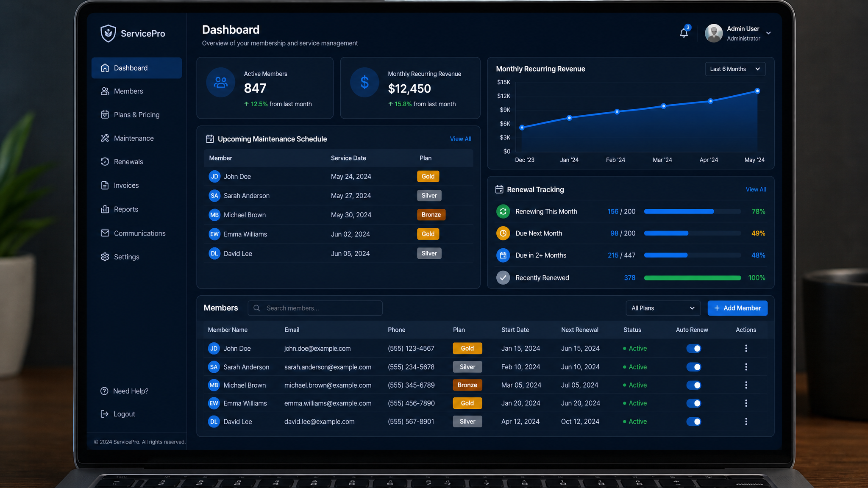Click phone (555) 345-6789
868x488 pixels.
pos(411,385)
